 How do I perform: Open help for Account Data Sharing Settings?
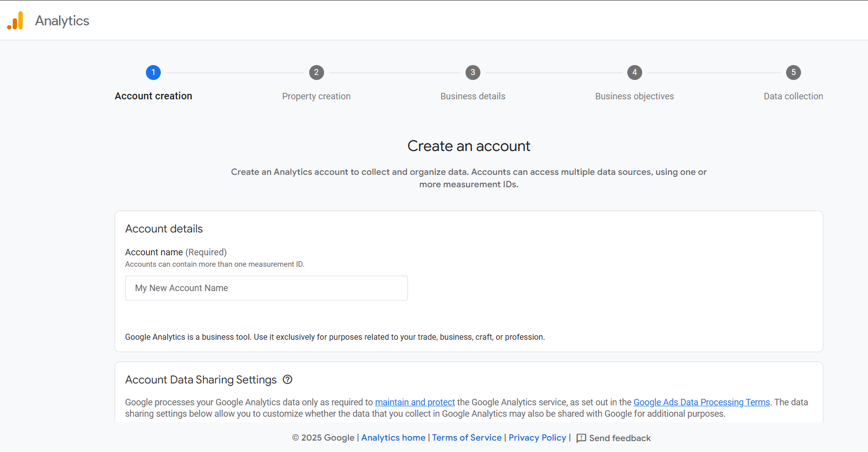tap(287, 379)
